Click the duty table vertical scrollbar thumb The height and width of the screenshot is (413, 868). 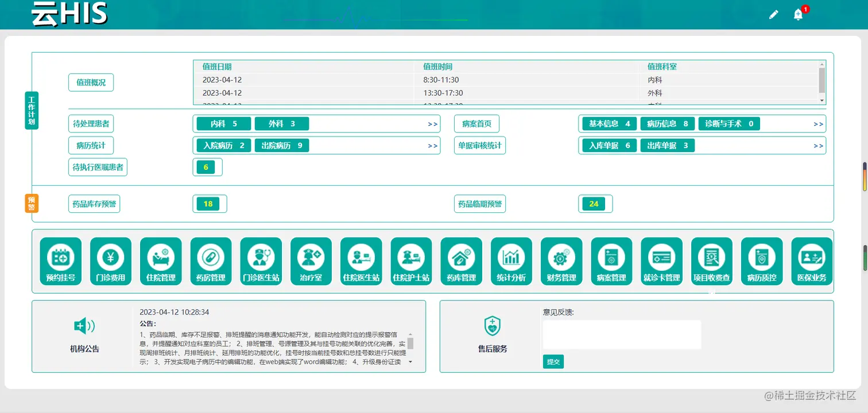pyautogui.click(x=822, y=81)
